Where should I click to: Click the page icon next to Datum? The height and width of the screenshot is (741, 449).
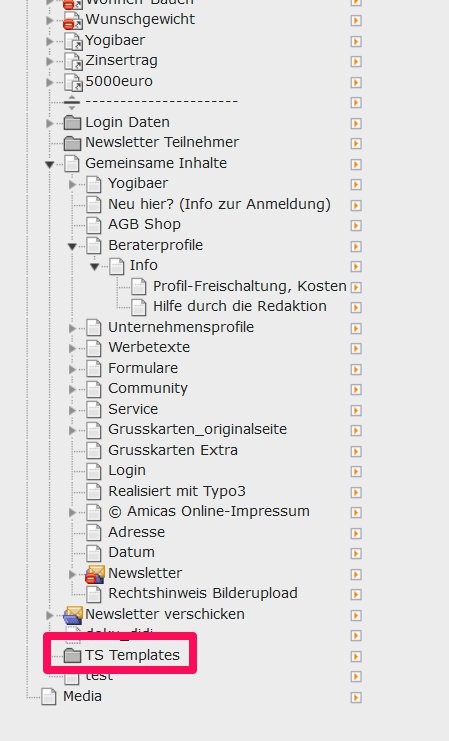[x=94, y=553]
